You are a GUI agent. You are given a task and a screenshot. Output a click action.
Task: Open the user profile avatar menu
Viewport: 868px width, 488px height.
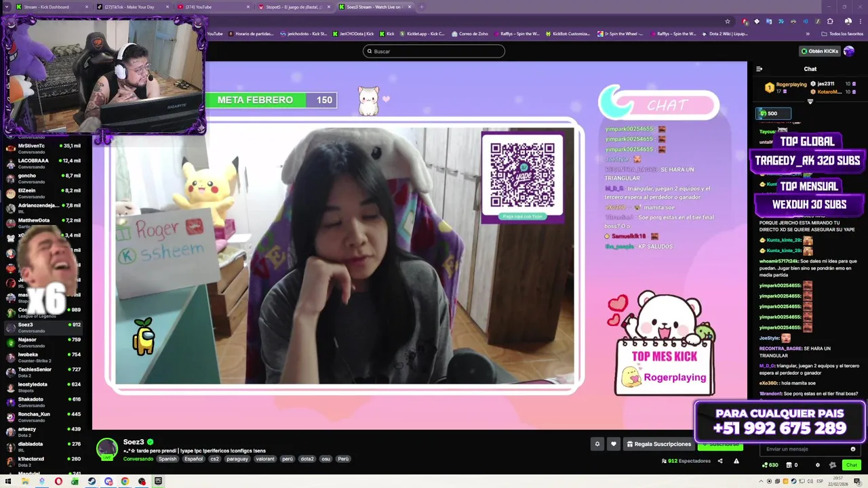coord(849,51)
